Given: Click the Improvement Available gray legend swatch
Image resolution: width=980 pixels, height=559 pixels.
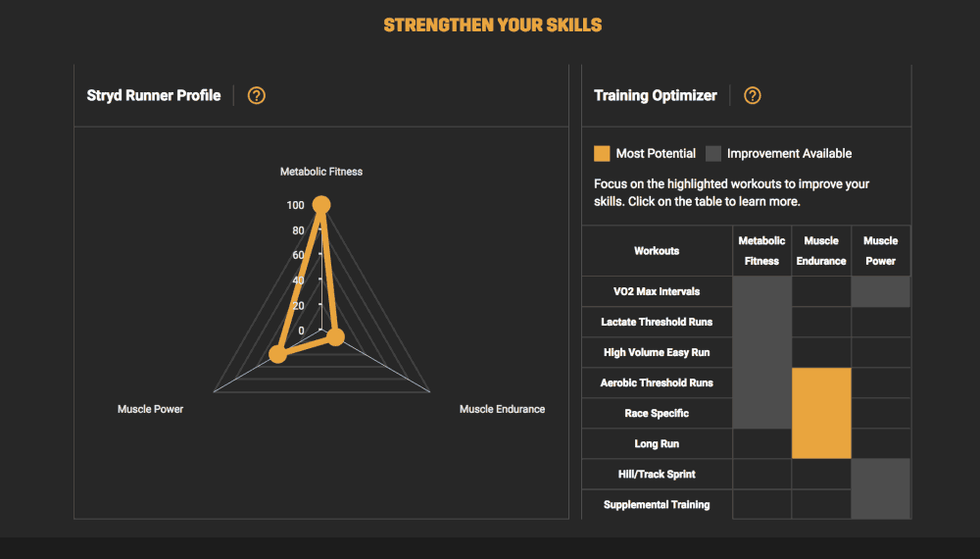Looking at the screenshot, I should [713, 154].
